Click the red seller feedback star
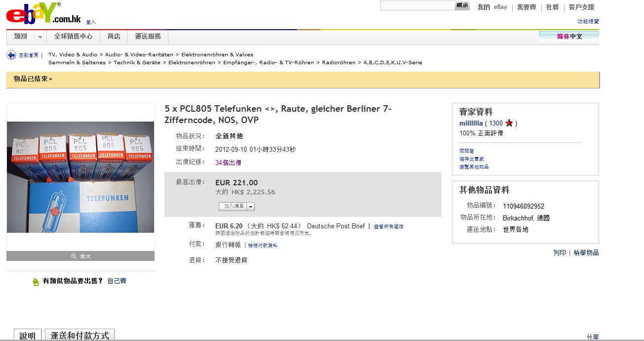Viewport: 644px width, 341px height. coord(509,123)
